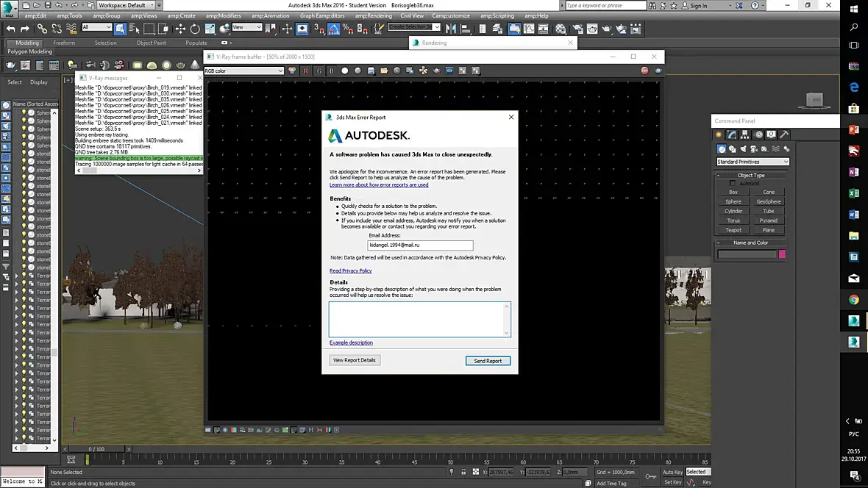Open the Motion tab in Command Panel
The width and height of the screenshot is (868, 488).
[x=758, y=134]
